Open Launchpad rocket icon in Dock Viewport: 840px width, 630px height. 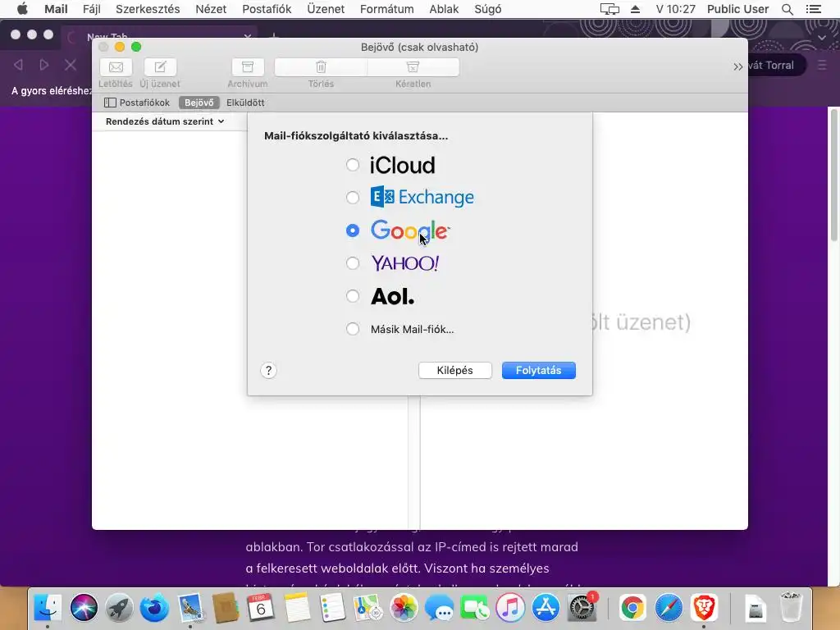pyautogui.click(x=119, y=608)
